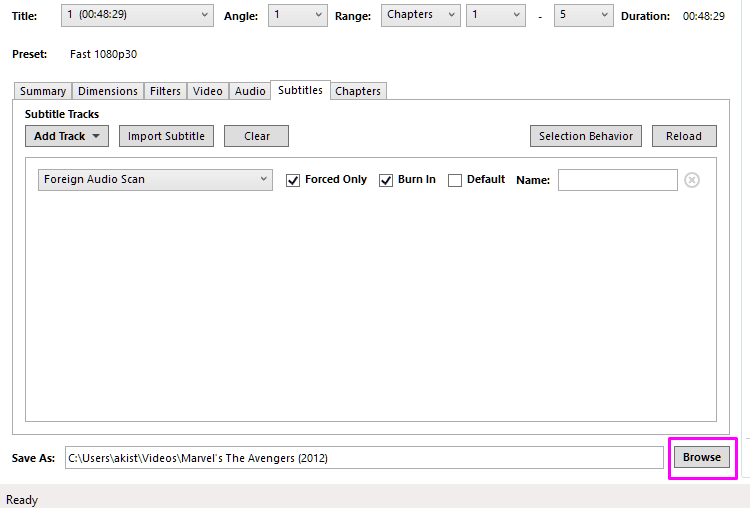Viewport: 750px width, 508px height.
Task: Open the Dimensions tab
Action: [108, 91]
